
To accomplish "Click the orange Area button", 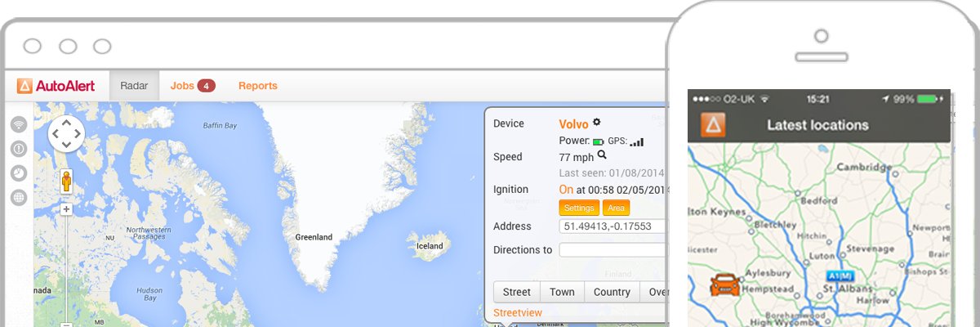I will tap(617, 208).
